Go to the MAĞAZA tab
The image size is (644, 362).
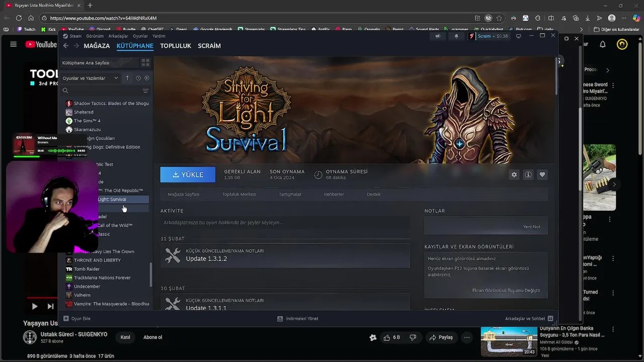(97, 46)
